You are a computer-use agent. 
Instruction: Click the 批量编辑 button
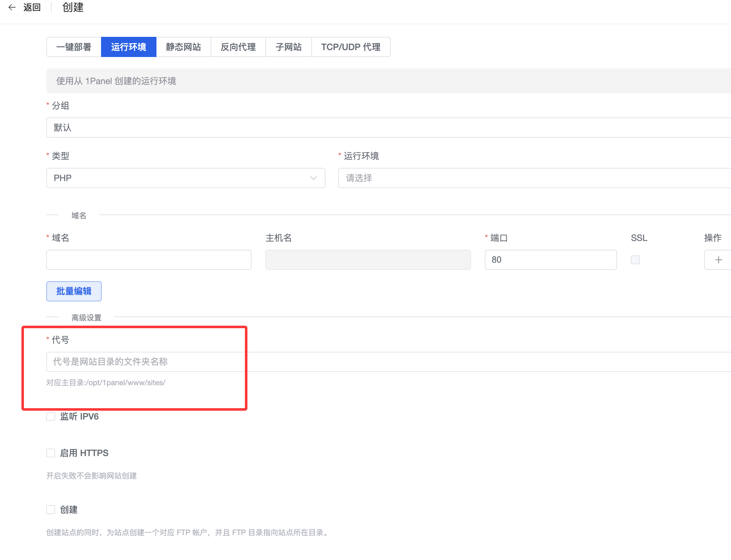tap(74, 291)
